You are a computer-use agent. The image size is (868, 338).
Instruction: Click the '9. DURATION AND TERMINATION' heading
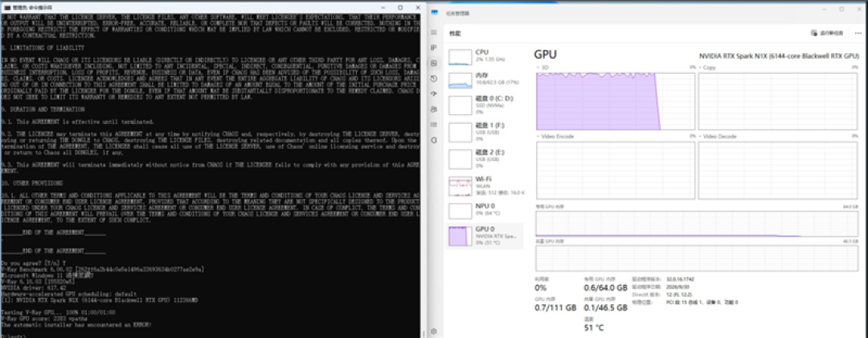click(43, 109)
